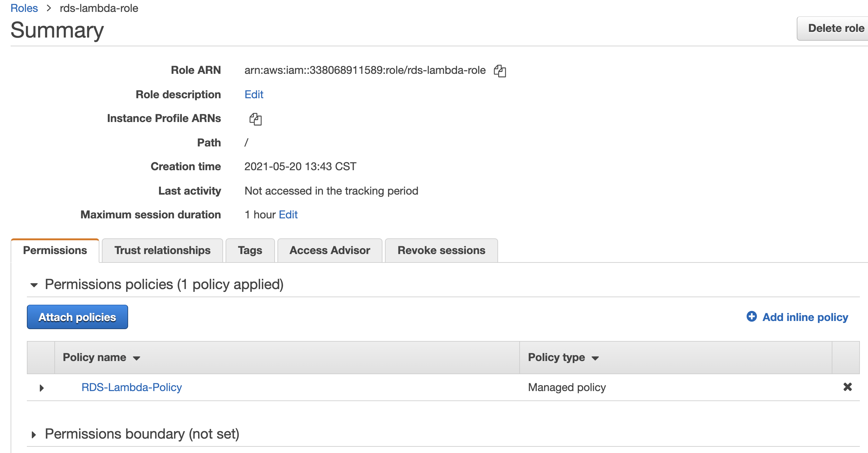This screenshot has height=453, width=868.
Task: Select the Permissions tab
Action: point(55,250)
